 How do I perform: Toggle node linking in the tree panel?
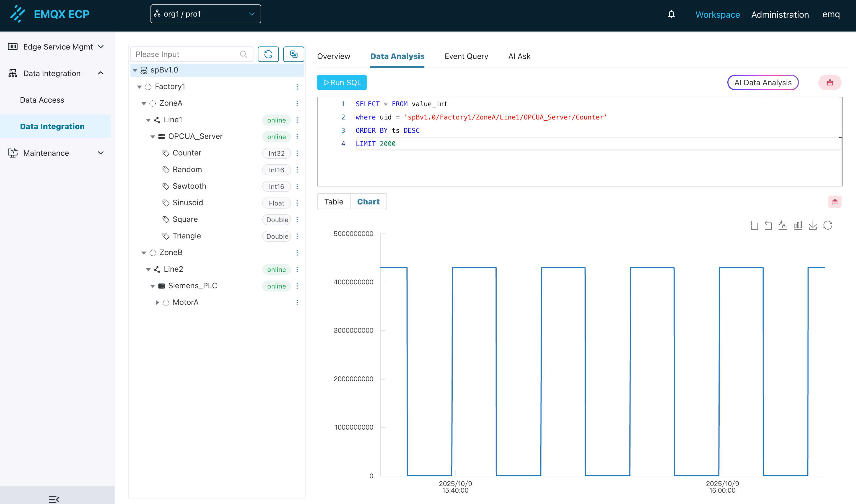coord(294,54)
